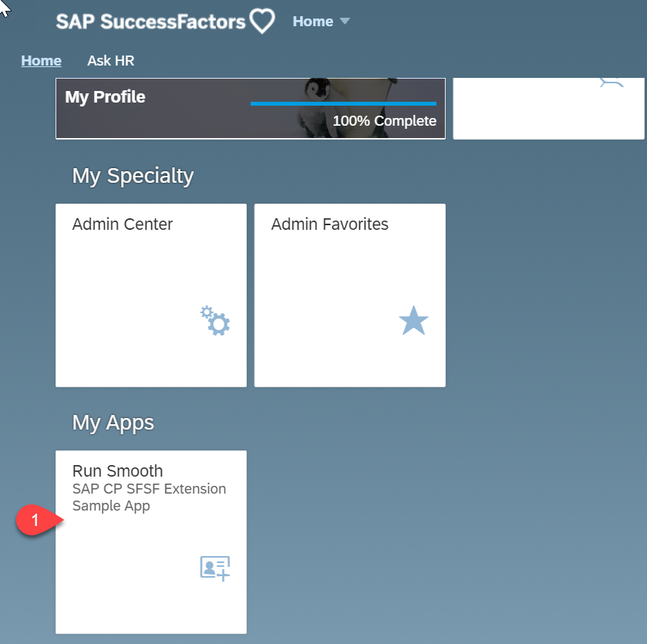647x644 pixels.
Task: Select the underlined Home tab
Action: (42, 61)
